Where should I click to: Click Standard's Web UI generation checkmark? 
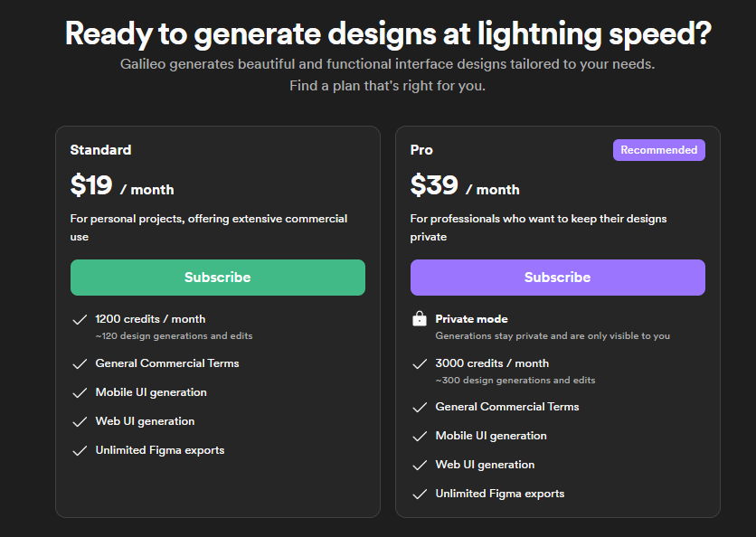pos(79,421)
